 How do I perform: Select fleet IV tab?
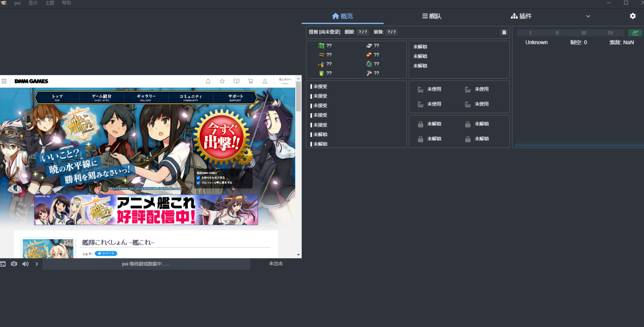pyautogui.click(x=611, y=33)
